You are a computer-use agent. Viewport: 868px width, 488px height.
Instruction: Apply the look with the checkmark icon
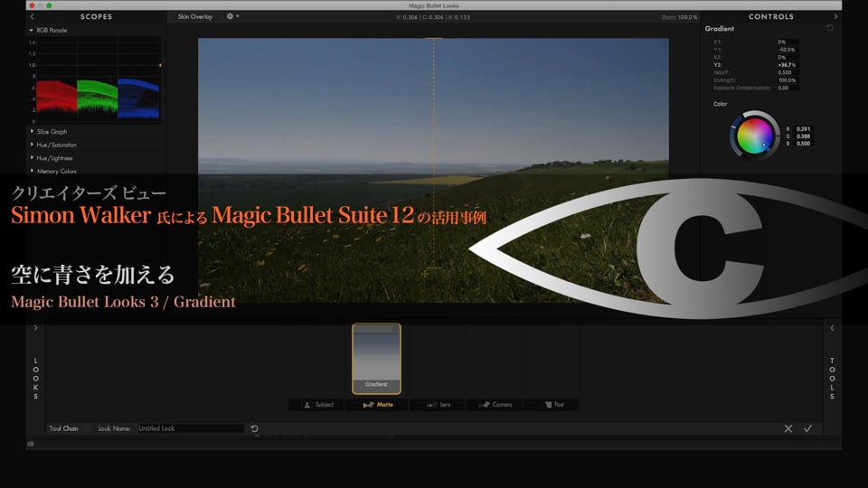click(808, 428)
